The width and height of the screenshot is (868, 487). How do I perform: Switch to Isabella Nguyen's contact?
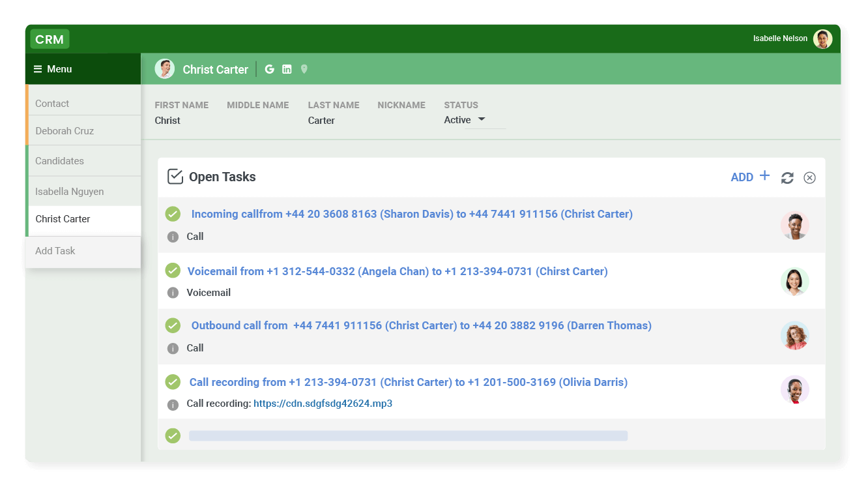[69, 191]
